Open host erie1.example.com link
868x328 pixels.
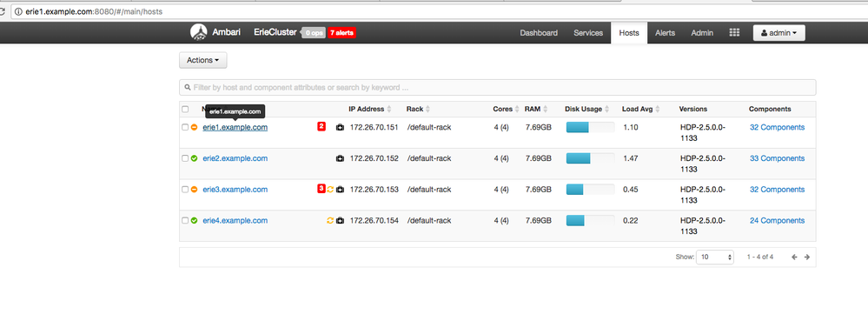click(235, 127)
